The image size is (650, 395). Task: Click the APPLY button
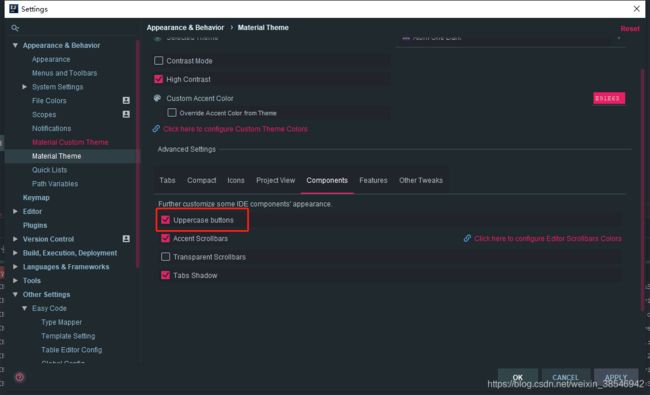coord(616,377)
